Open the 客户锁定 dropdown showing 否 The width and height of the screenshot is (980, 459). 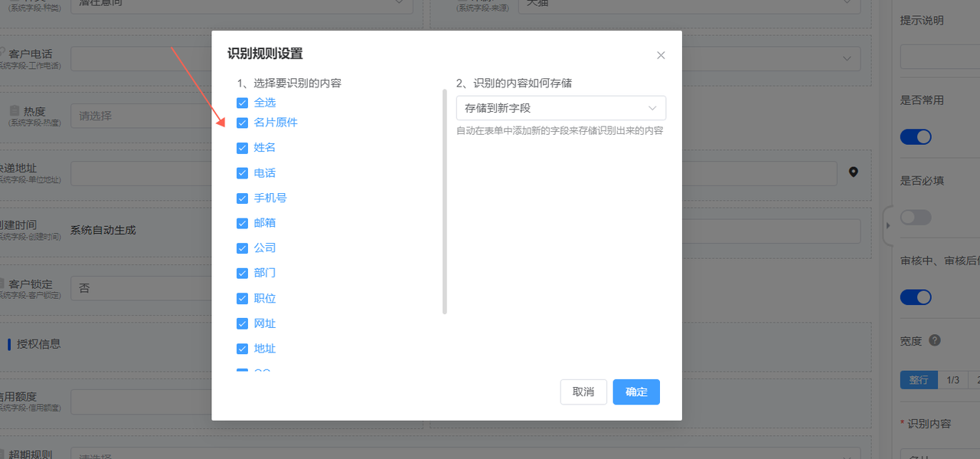(x=142, y=288)
